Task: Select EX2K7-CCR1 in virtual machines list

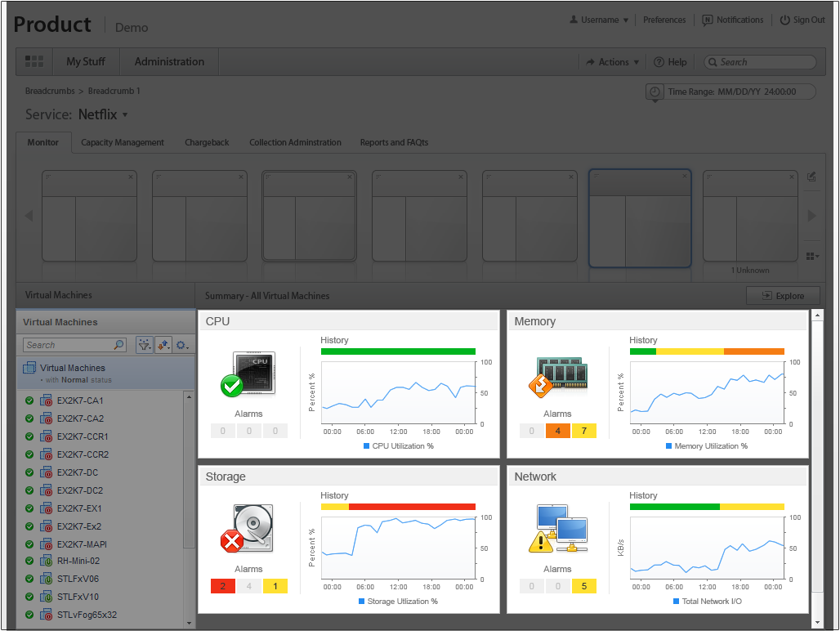Action: (82, 436)
